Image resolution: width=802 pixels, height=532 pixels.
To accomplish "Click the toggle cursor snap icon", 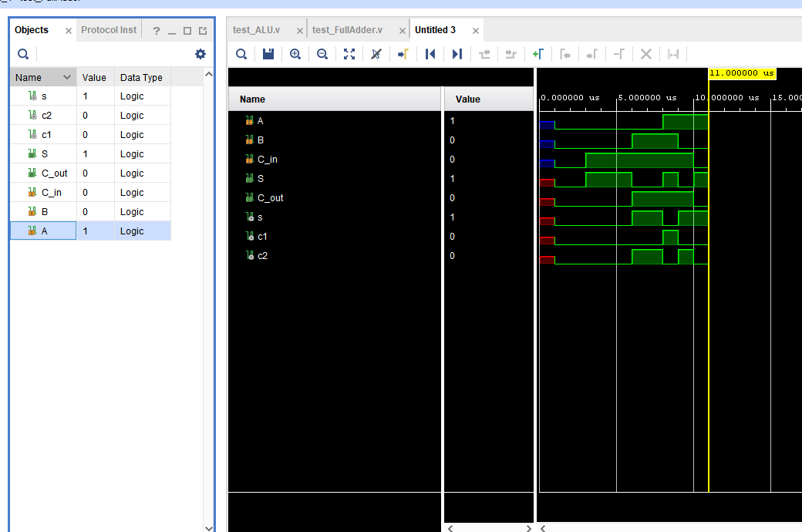I will pos(673,54).
